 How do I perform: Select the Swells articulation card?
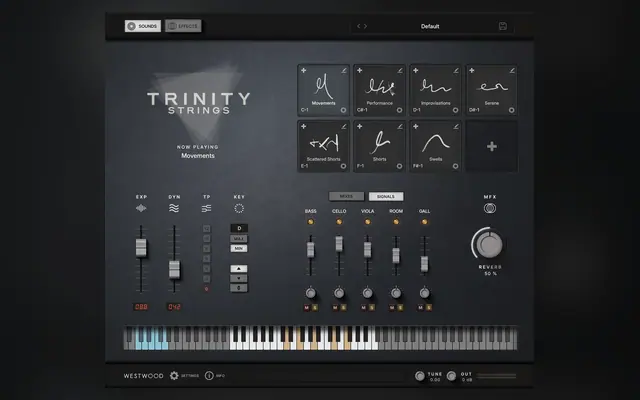tap(436, 147)
